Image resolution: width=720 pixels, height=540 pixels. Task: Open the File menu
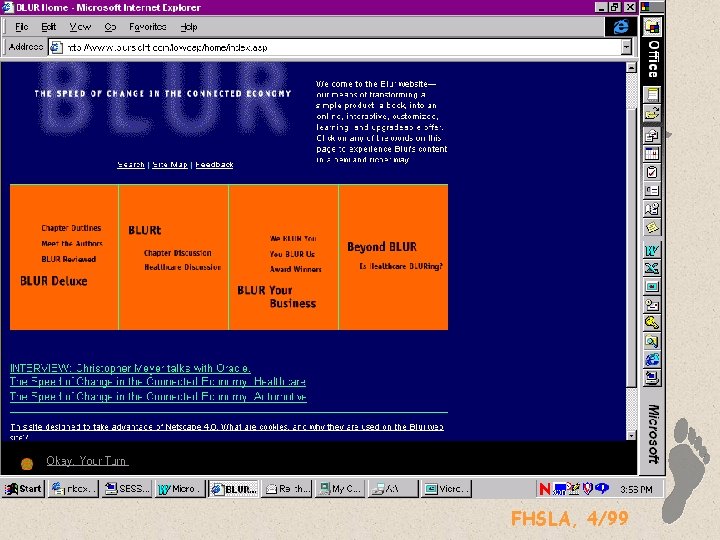(22, 27)
